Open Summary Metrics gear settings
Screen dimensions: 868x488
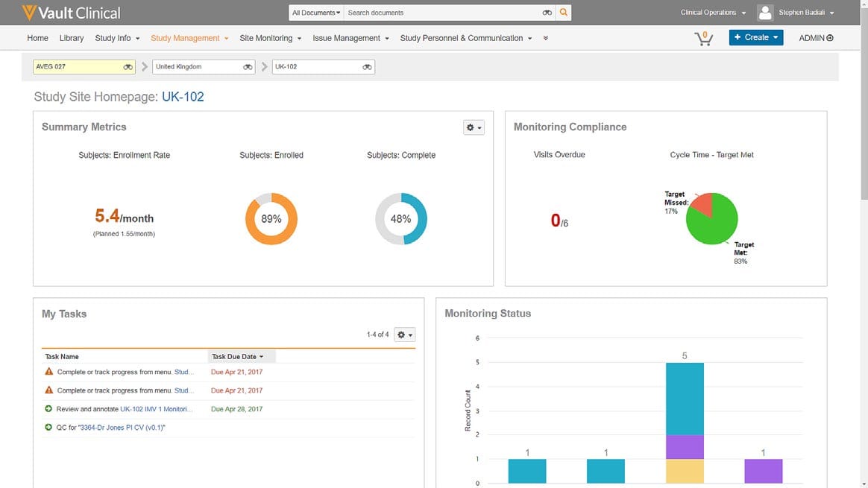[474, 127]
